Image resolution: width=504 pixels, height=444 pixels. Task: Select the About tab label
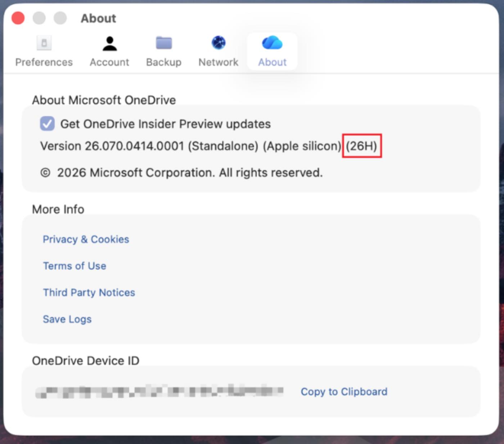click(272, 62)
